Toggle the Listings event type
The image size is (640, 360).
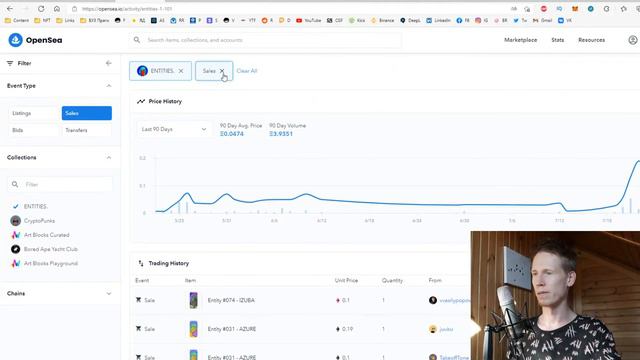(33, 113)
